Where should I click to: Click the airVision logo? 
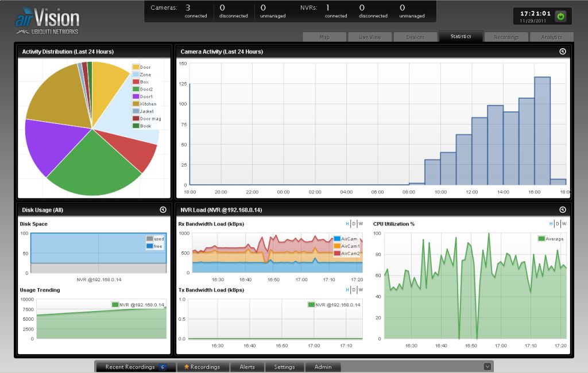[x=47, y=20]
